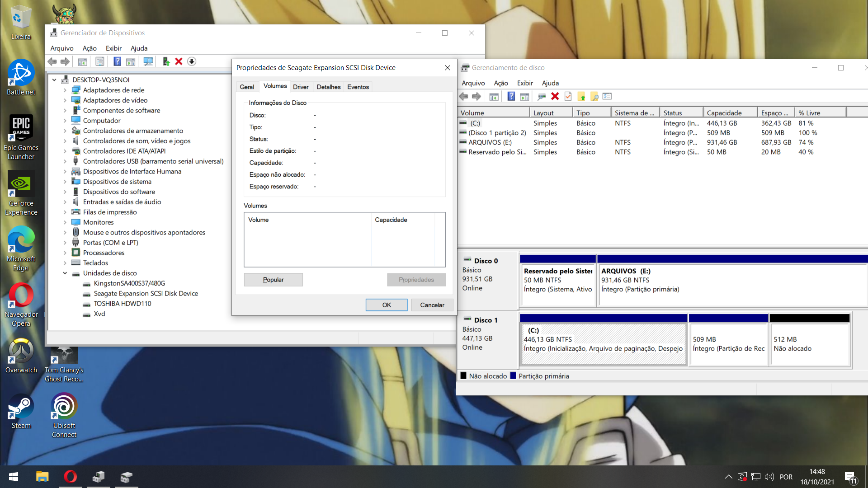
Task: Click the rescan disk connection icon in Disk Management
Action: [542, 96]
